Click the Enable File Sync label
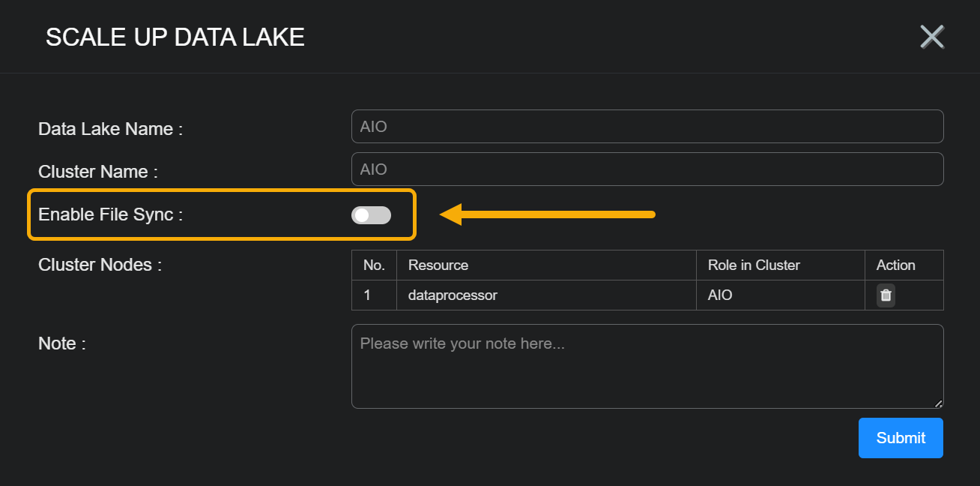Image resolution: width=980 pixels, height=486 pixels. (x=110, y=214)
